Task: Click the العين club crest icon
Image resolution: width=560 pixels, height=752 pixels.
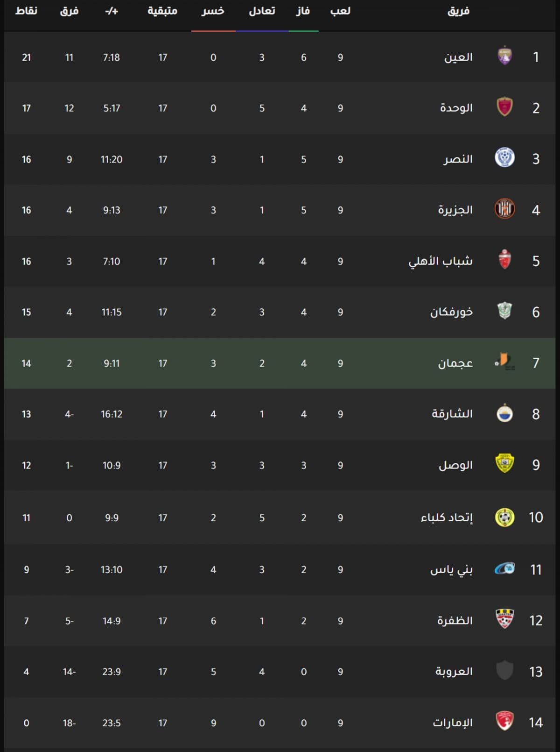Action: pyautogui.click(x=504, y=56)
